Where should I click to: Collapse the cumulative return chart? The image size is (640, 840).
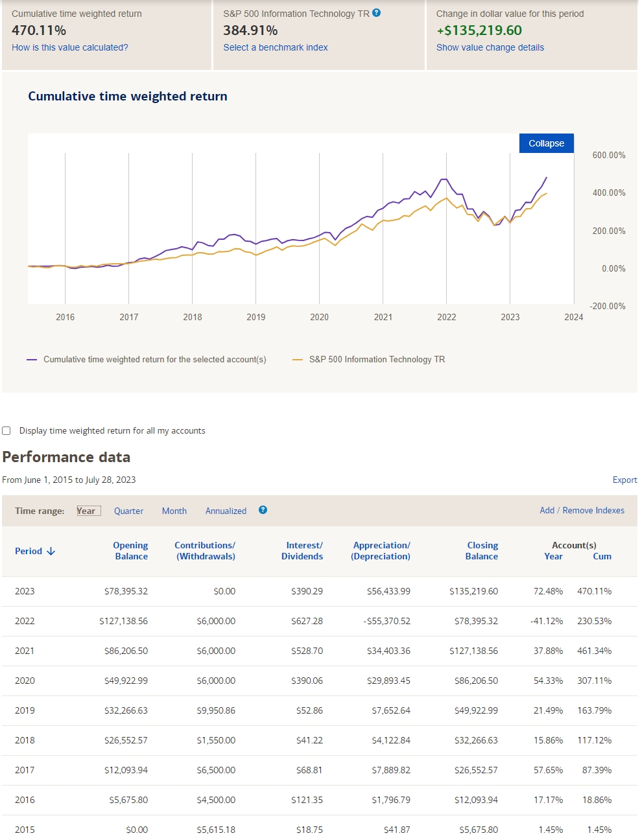[547, 143]
